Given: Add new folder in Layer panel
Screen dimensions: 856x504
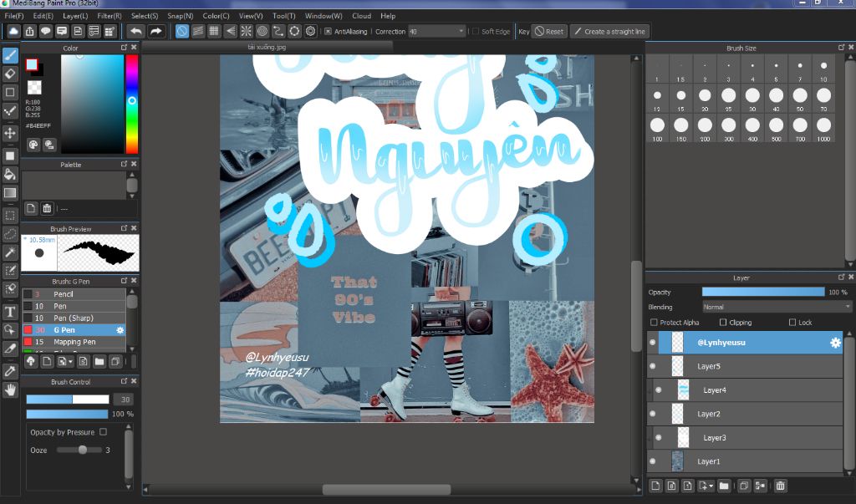Looking at the screenshot, I should tap(724, 486).
